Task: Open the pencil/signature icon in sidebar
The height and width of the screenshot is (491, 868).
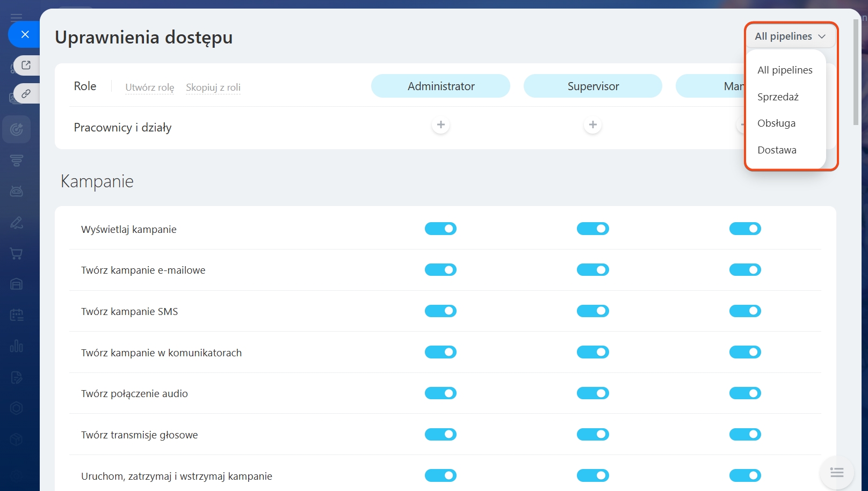Action: (x=17, y=222)
